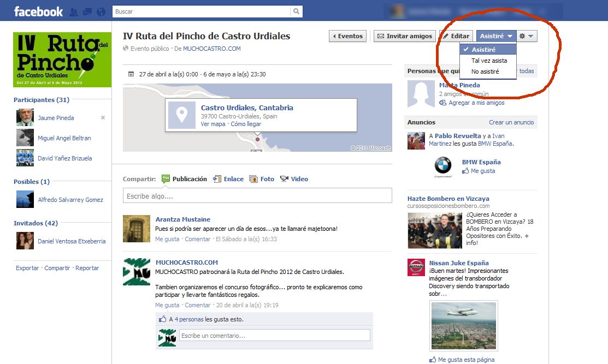This screenshot has height=364, width=608.
Task: Open the notifications globe icon
Action: click(x=101, y=12)
